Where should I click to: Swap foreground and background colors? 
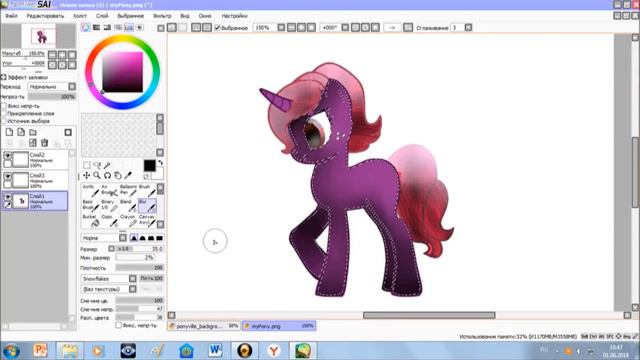pyautogui.click(x=160, y=162)
